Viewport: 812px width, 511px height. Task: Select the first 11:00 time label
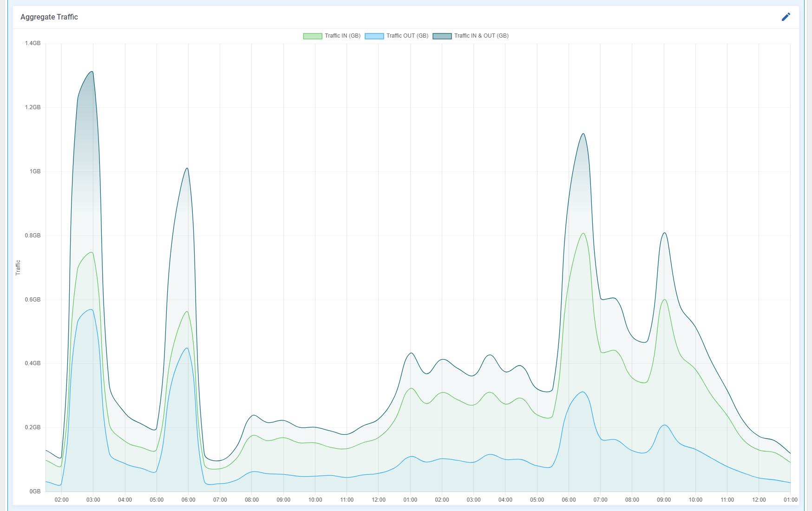tap(347, 500)
